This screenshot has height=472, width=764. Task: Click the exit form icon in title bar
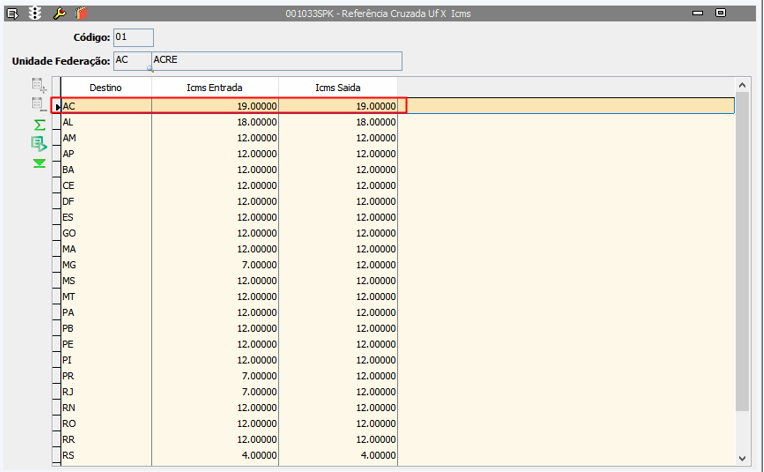click(x=13, y=13)
